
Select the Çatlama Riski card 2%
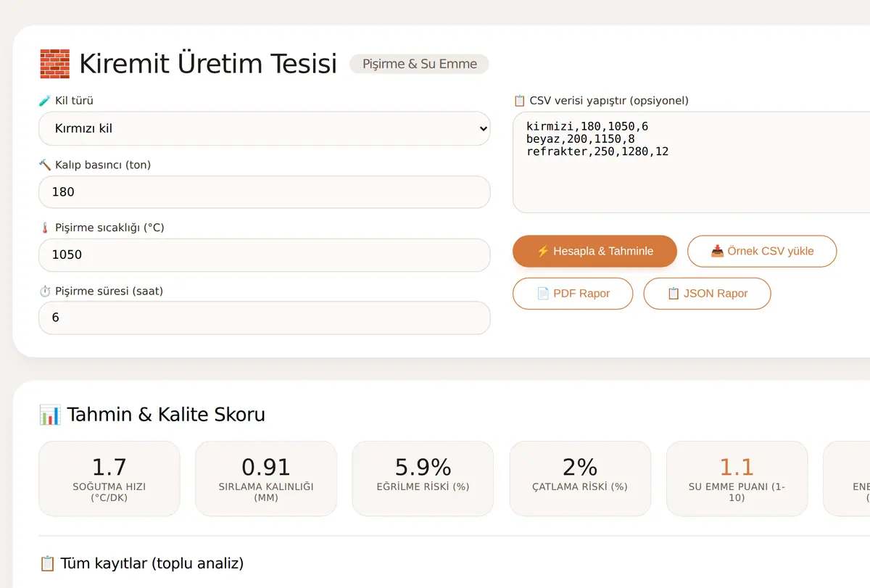pos(580,479)
